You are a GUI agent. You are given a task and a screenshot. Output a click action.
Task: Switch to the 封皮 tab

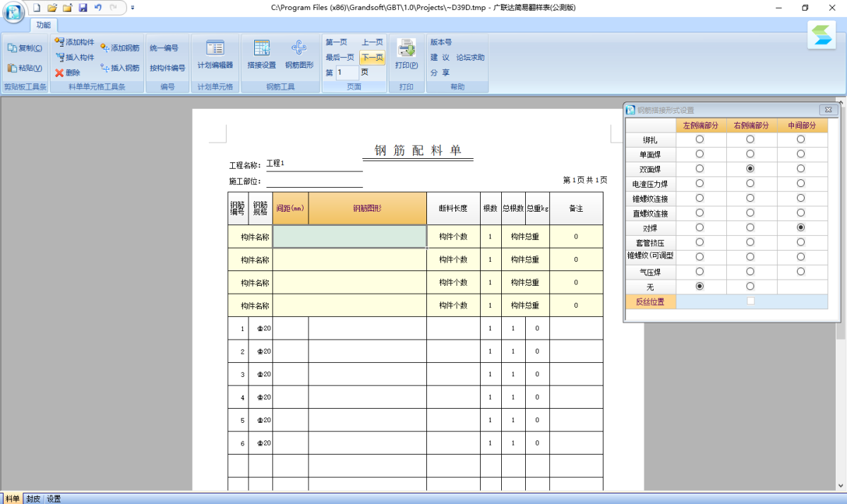32,498
